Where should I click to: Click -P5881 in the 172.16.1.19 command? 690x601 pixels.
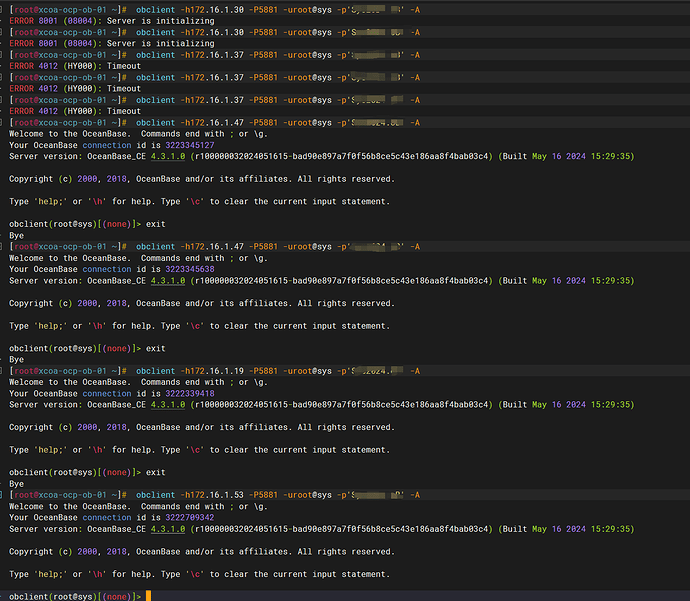pos(263,371)
